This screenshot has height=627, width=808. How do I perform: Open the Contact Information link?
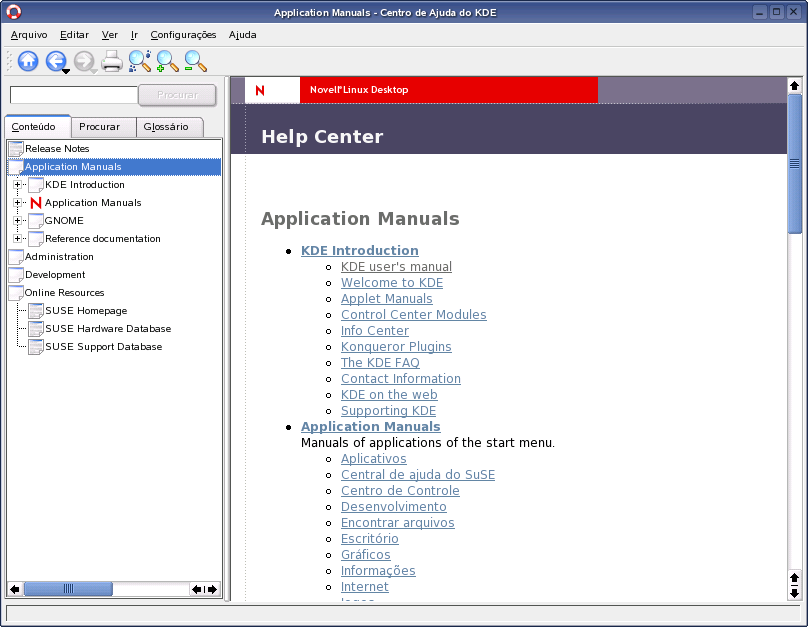click(x=400, y=379)
